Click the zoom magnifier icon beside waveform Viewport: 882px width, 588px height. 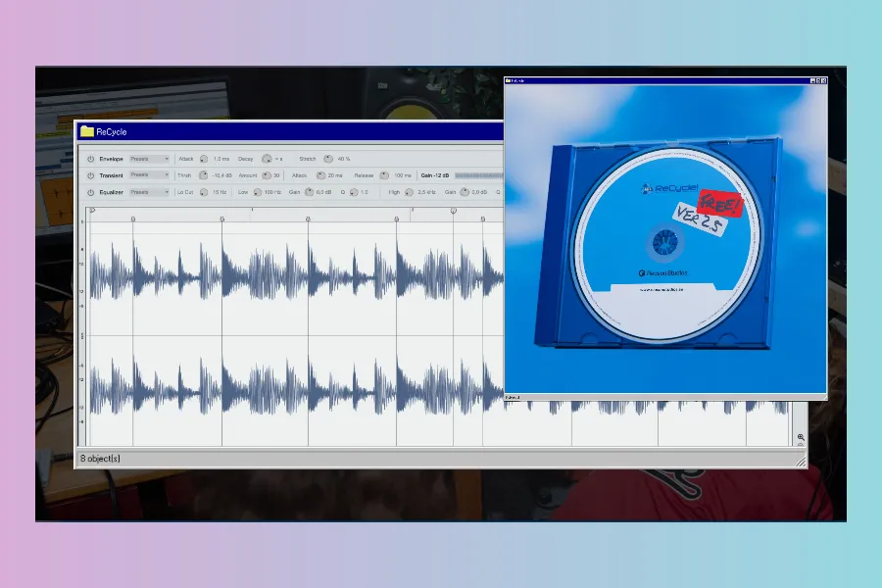point(801,438)
